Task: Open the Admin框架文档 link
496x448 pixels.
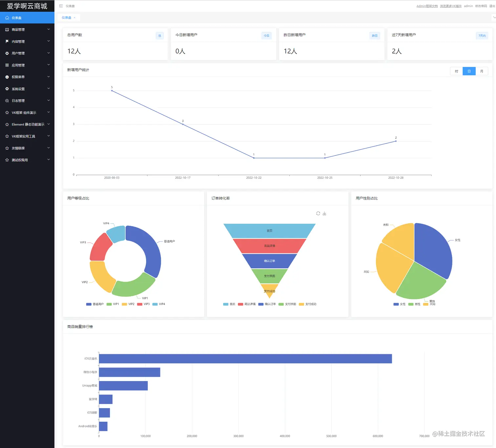Action: 427,6
